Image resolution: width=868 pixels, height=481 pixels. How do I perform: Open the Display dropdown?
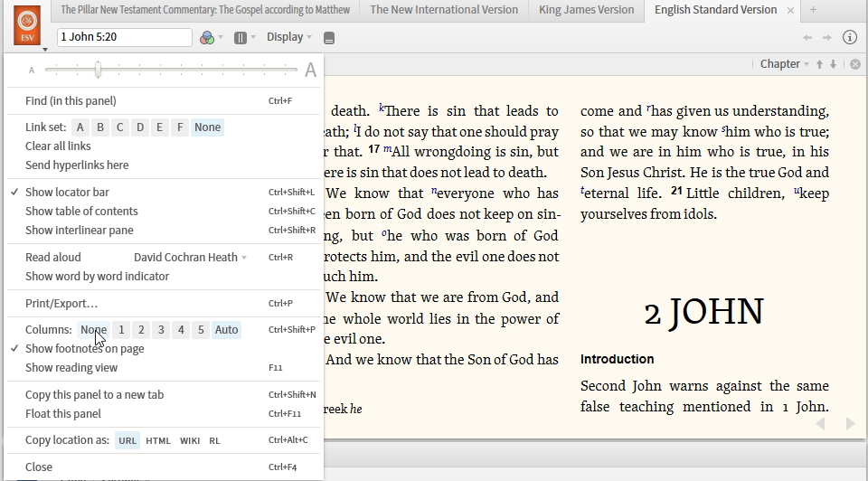289,37
